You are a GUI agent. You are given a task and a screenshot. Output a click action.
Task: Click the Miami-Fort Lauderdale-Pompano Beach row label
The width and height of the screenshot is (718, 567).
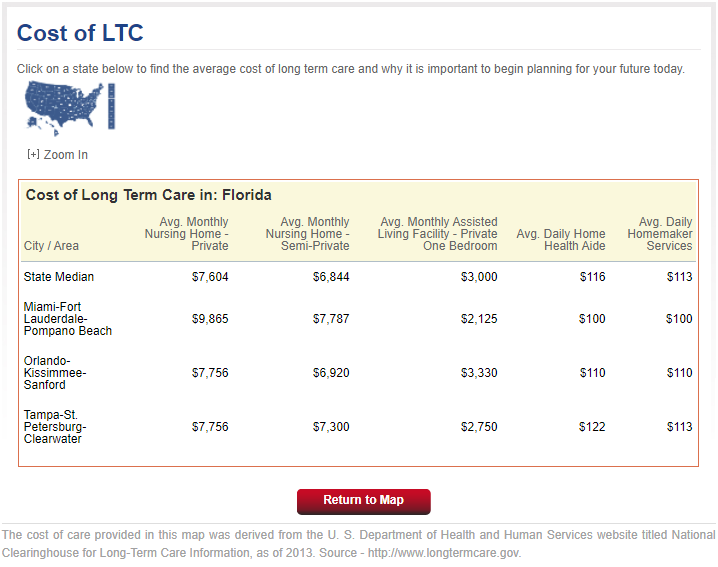[x=68, y=319]
